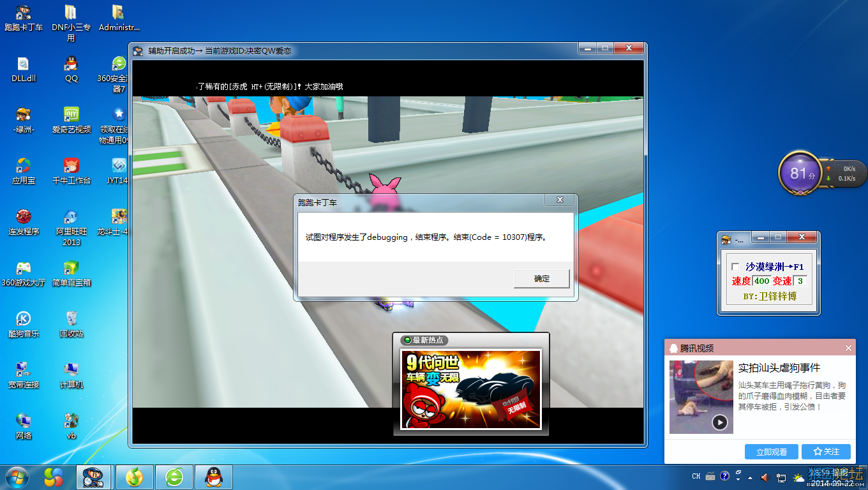
Task: Open the network connection tray icon
Action: pos(781,477)
